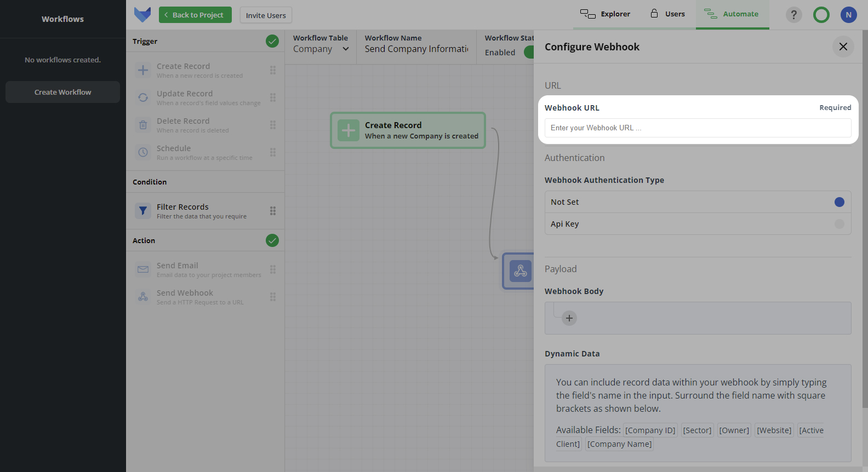Viewport: 868px width, 472px height.
Task: Open the Users tab
Action: (667, 14)
